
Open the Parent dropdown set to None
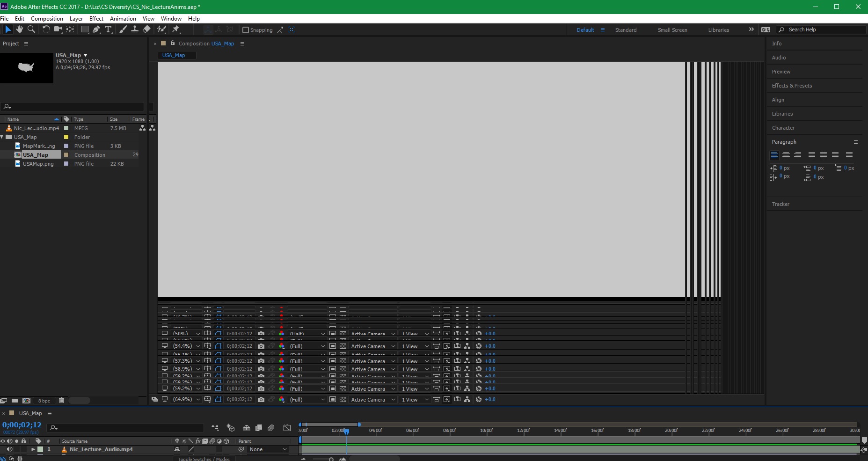coord(268,449)
